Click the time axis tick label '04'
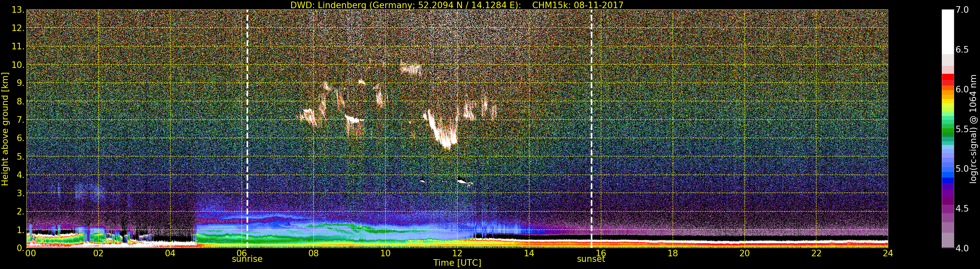This screenshot has height=269, width=980. (x=170, y=253)
